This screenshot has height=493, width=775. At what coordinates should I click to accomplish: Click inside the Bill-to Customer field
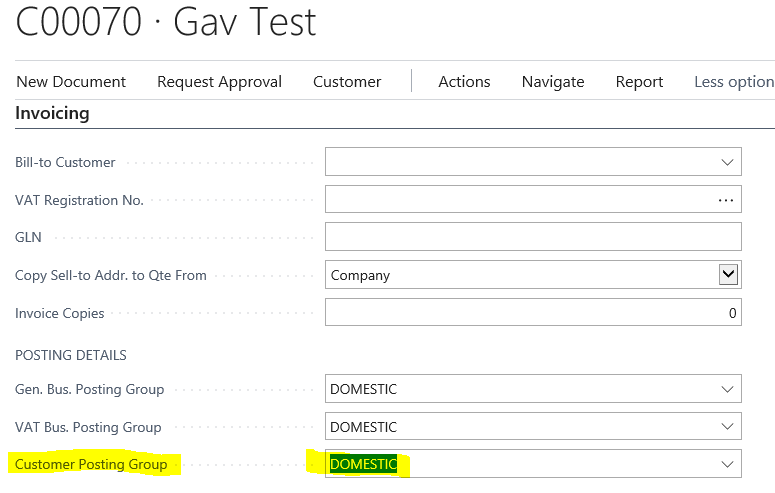(x=515, y=162)
